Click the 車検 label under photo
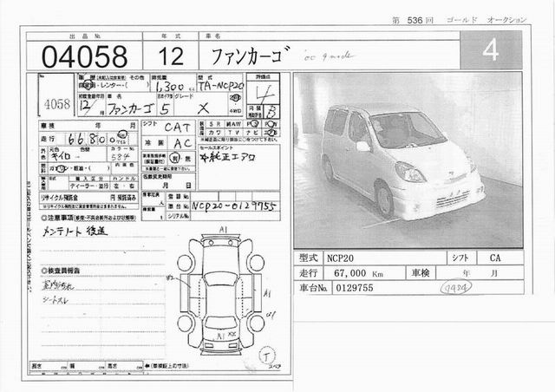This screenshot has width=555, height=392. tap(421, 273)
